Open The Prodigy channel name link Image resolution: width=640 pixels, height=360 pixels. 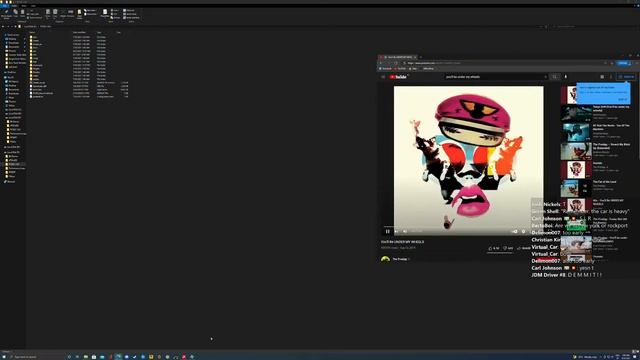400,259
